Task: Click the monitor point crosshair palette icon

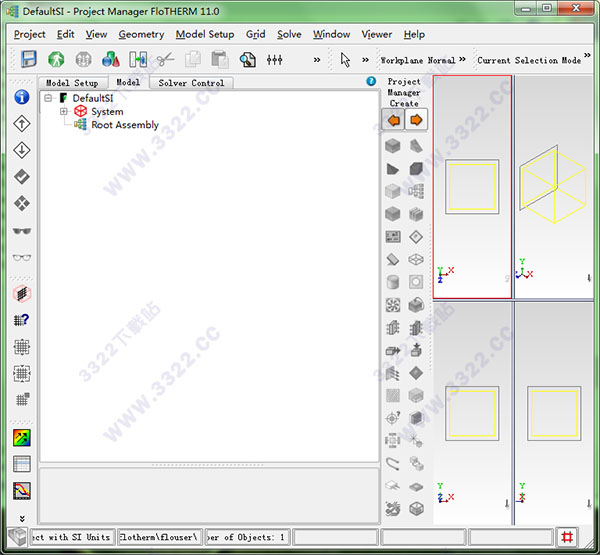Action: click(x=393, y=418)
